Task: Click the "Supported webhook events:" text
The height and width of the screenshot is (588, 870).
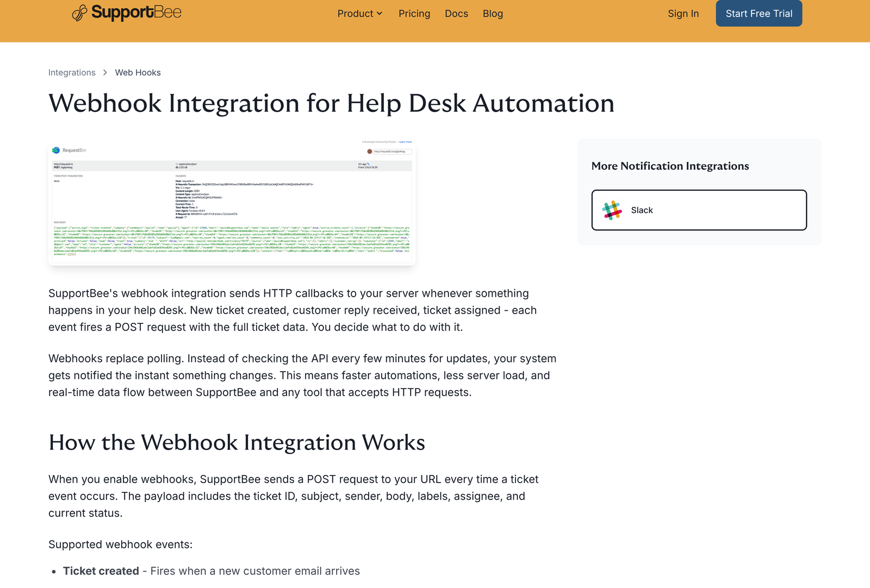Action: point(120,545)
